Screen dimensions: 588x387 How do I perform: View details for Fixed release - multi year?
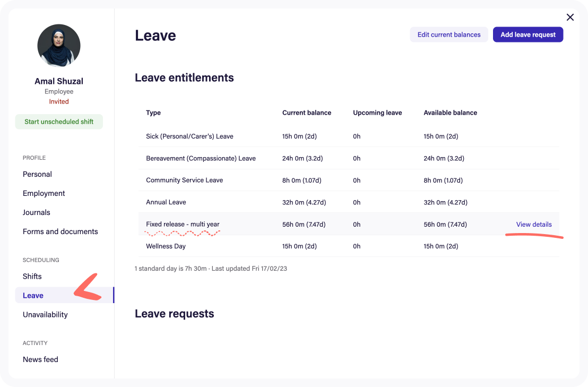534,224
